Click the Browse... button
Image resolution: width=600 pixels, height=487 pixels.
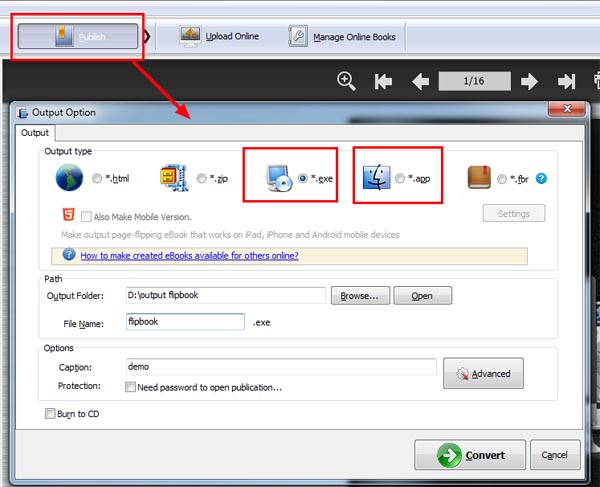360,296
